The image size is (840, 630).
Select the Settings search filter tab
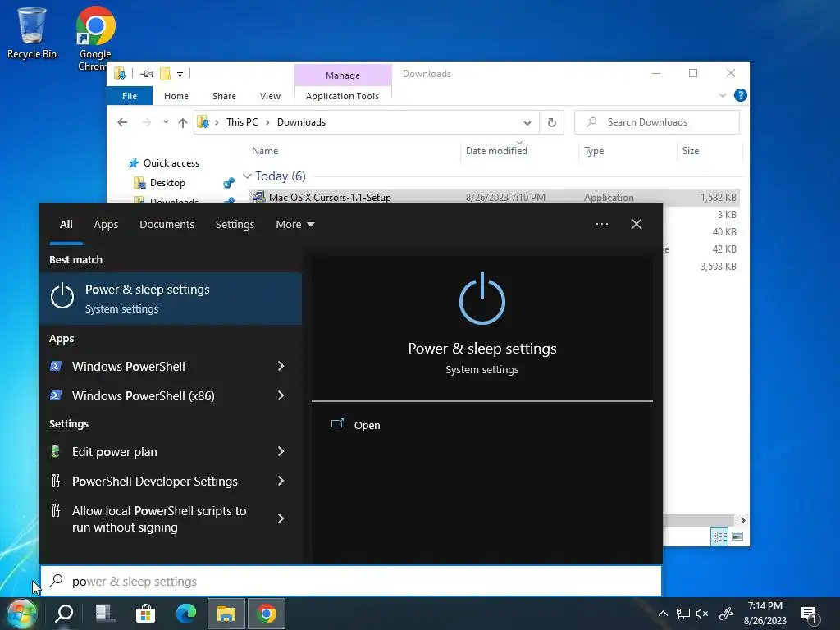tap(235, 225)
